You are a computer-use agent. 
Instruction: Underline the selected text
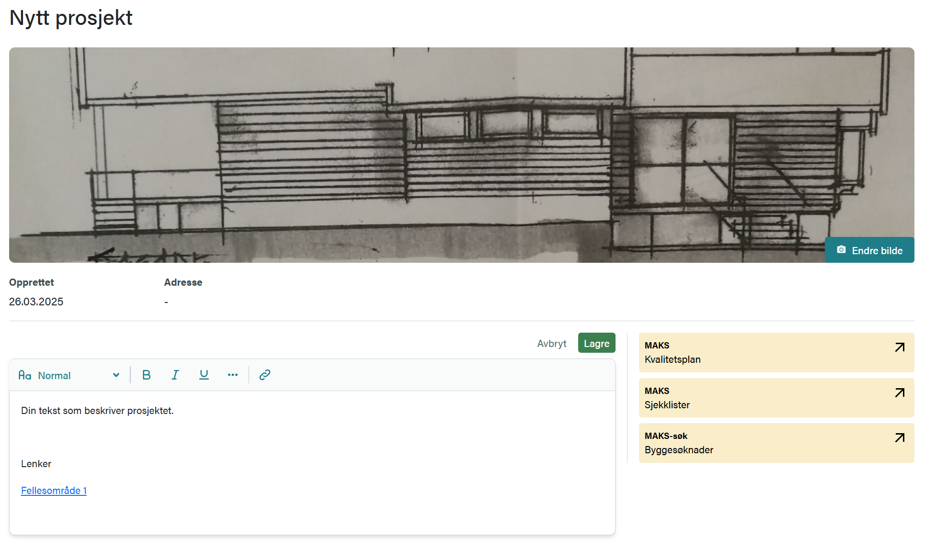click(204, 375)
